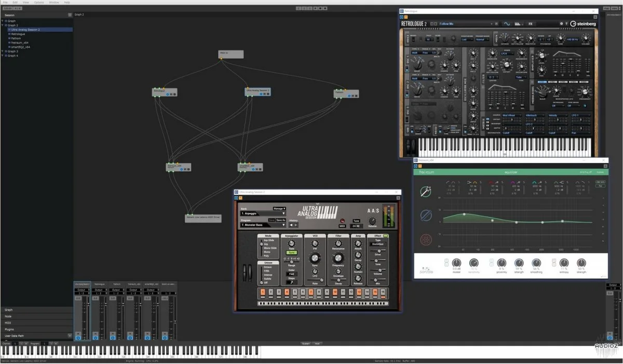This screenshot has width=623, height=364.
Task: Click the orange icon in Ultra Analog toolbar
Action: click(x=240, y=198)
